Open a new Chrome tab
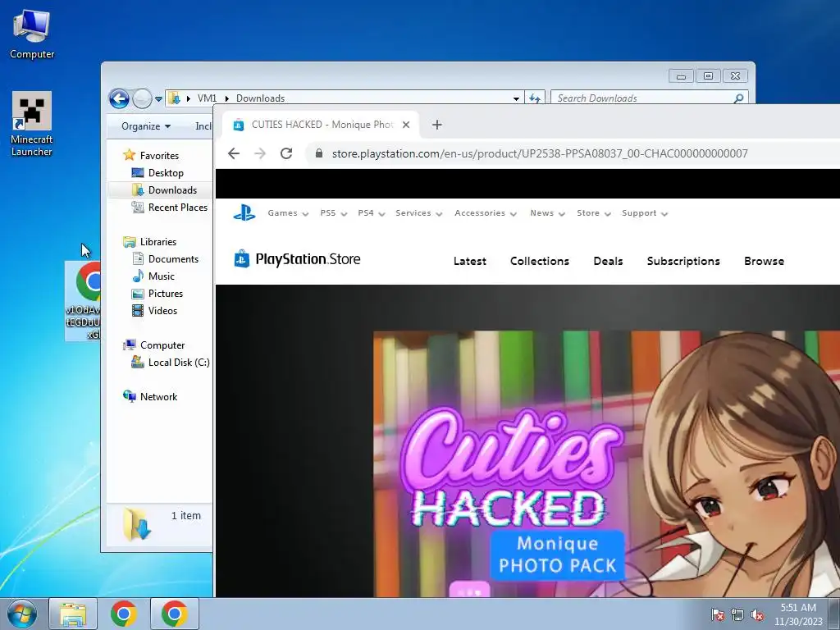 click(x=437, y=125)
